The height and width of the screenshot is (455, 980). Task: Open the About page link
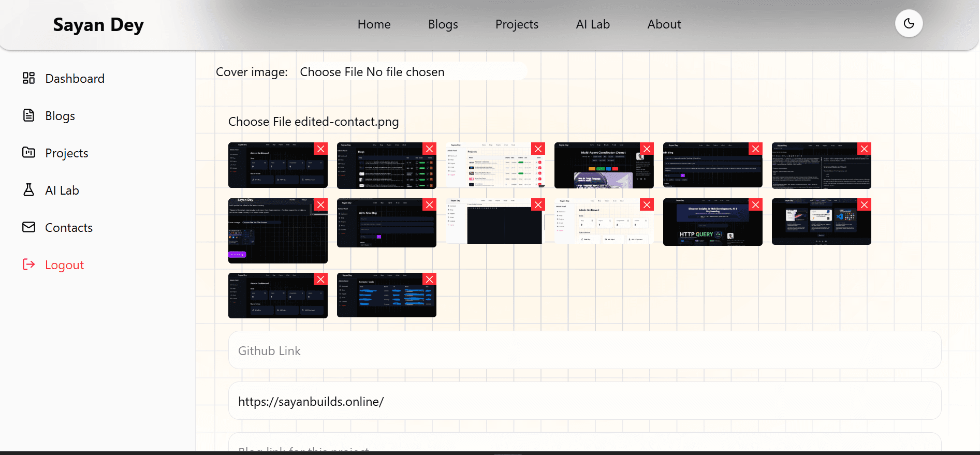pos(664,24)
